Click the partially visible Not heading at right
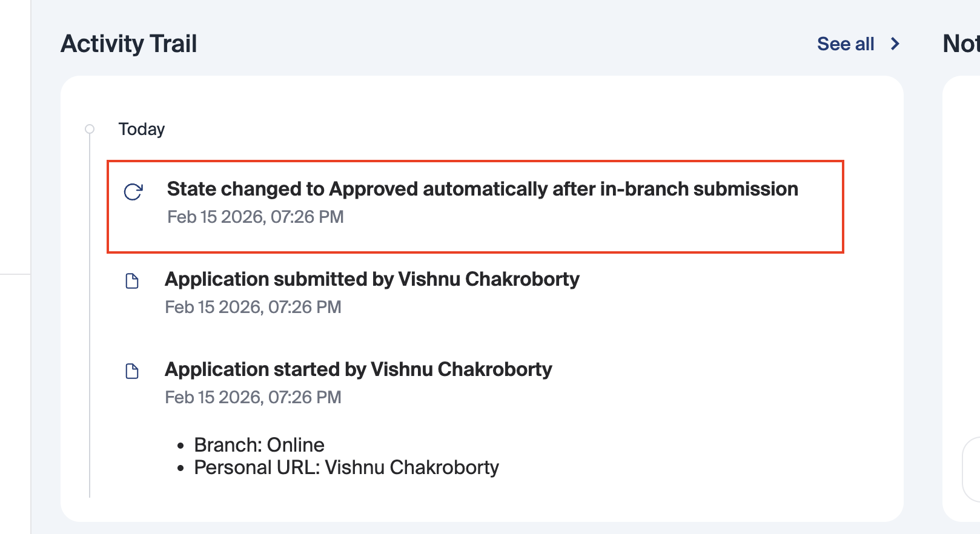The image size is (980, 534). tap(961, 44)
